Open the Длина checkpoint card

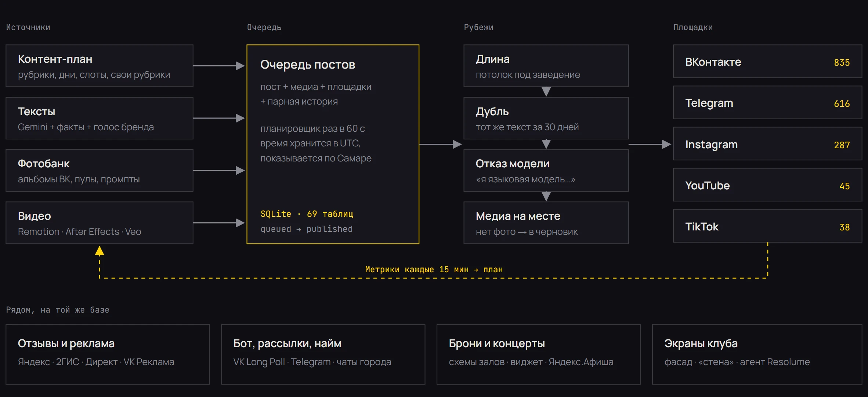(546, 66)
